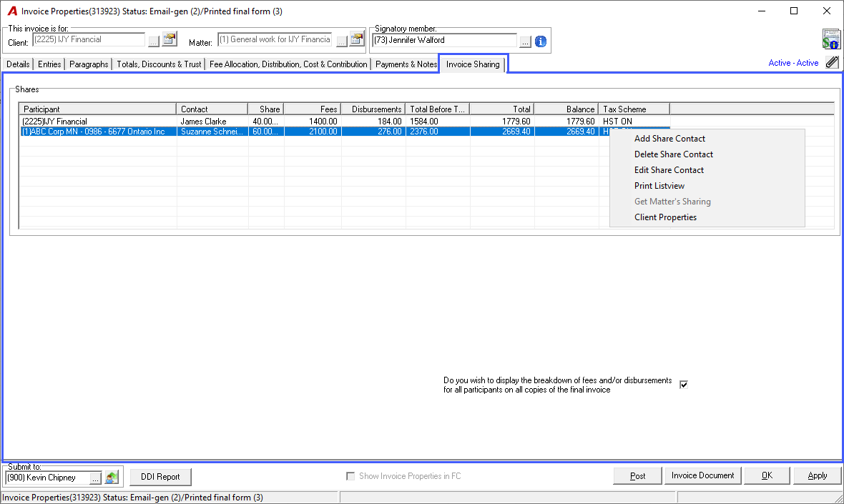844x504 pixels.
Task: Select the Invoice Sharing tab
Action: [473, 64]
